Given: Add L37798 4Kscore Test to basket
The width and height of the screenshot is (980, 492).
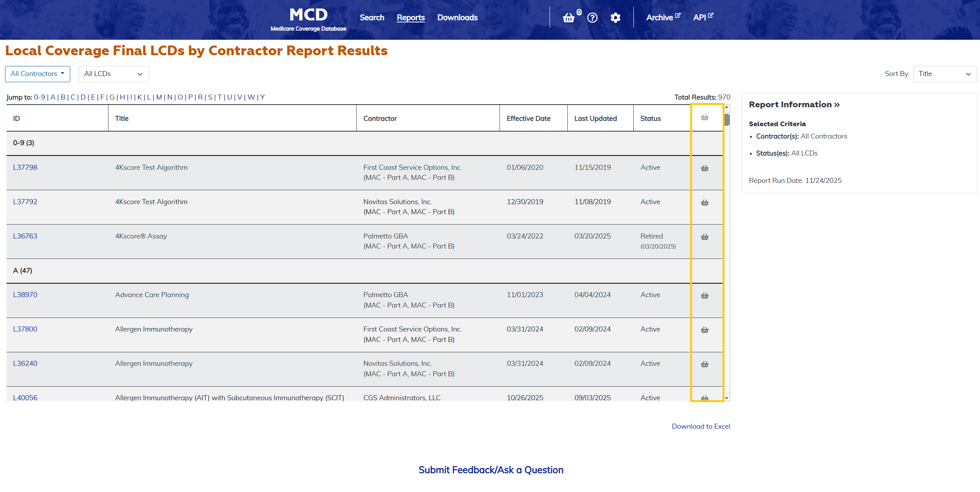Looking at the screenshot, I should click(704, 168).
